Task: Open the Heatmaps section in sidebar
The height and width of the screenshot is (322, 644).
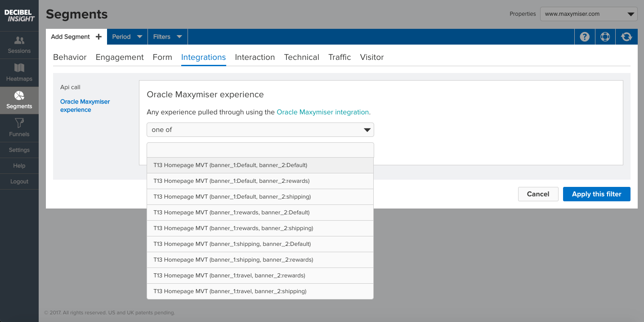Action: click(19, 73)
